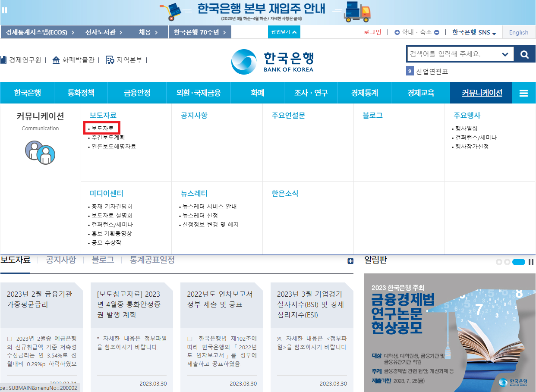Pause the 알림판 slideshow
This screenshot has height=392, width=536.
[531, 262]
